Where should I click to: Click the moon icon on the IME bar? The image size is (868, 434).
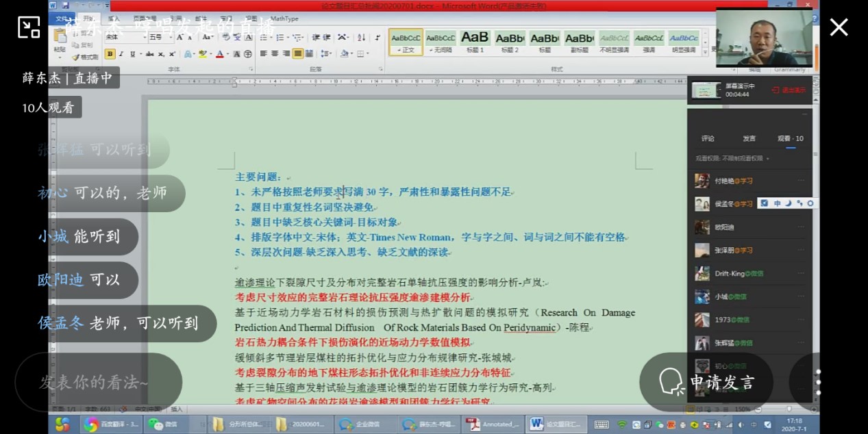click(788, 203)
